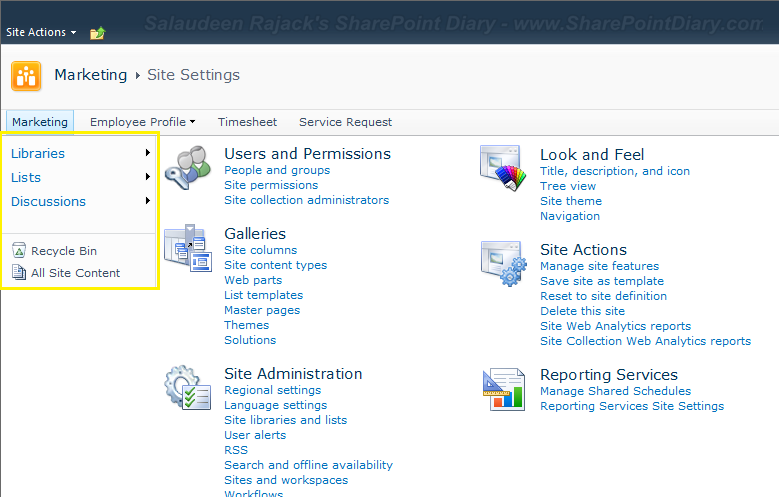The height and width of the screenshot is (497, 779).
Task: Switch to the Timesheet tab
Action: pos(247,122)
